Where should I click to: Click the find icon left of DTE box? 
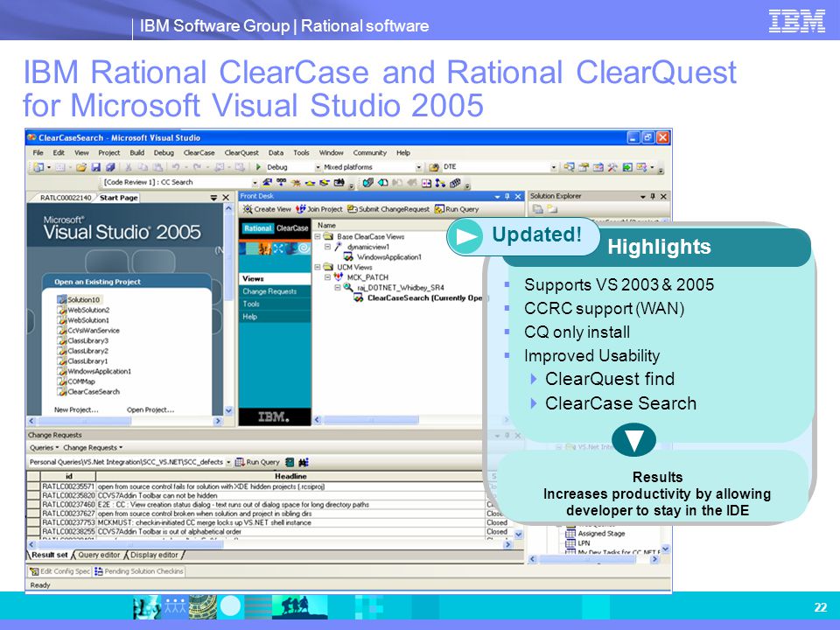(434, 167)
